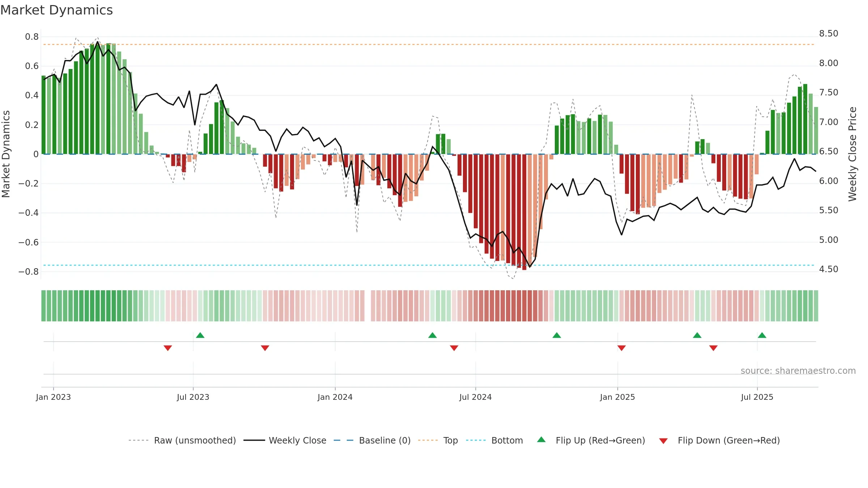The width and height of the screenshot is (868, 488).
Task: Click the green heat strip segment at far right
Action: 816,306
